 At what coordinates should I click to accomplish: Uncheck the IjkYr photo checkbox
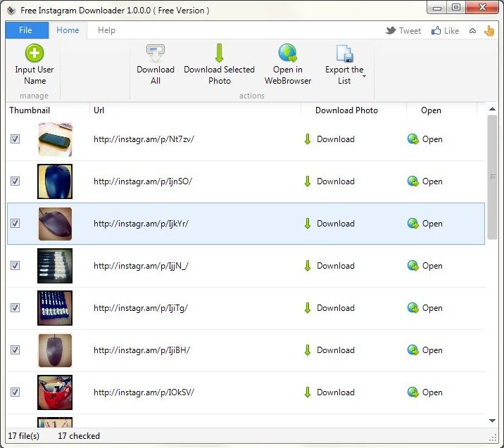pyautogui.click(x=15, y=224)
